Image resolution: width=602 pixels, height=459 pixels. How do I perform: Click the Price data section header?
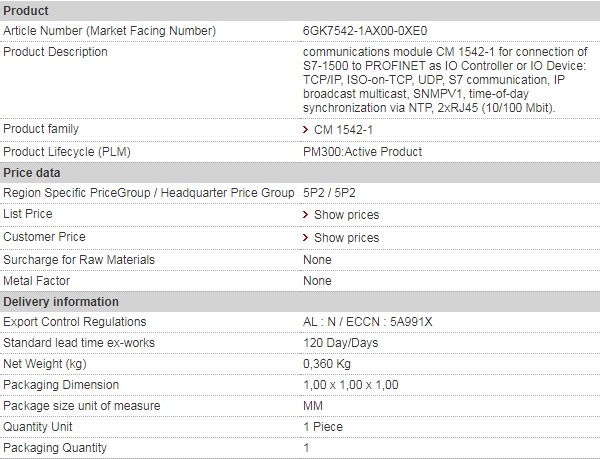(x=300, y=173)
